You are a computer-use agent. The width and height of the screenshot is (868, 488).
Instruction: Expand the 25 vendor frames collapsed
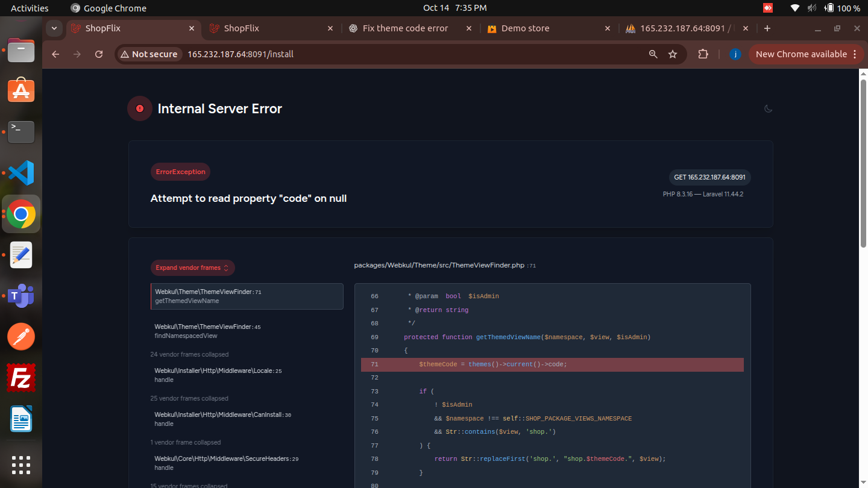(189, 398)
